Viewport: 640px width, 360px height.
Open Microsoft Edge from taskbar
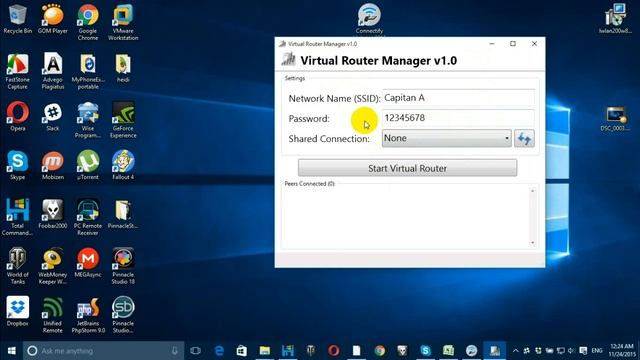tap(219, 351)
